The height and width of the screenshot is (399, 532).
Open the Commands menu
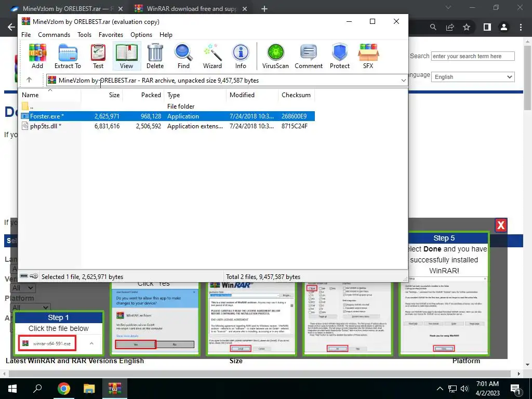pyautogui.click(x=54, y=35)
